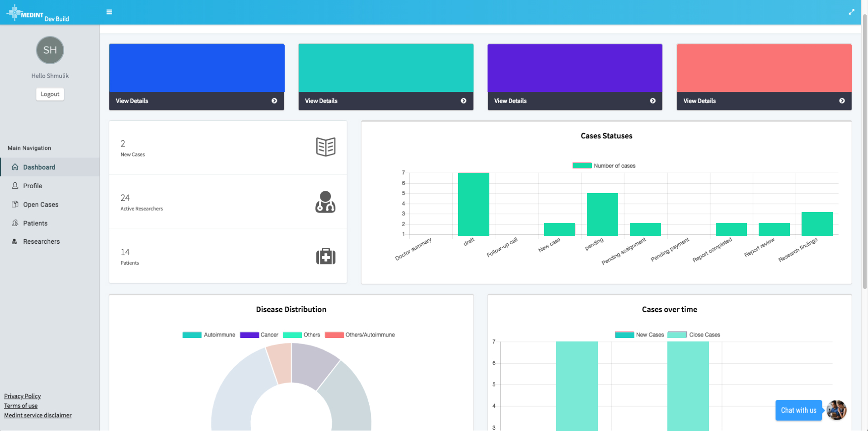Open the Privacy Policy link
The image size is (868, 431).
point(23,396)
